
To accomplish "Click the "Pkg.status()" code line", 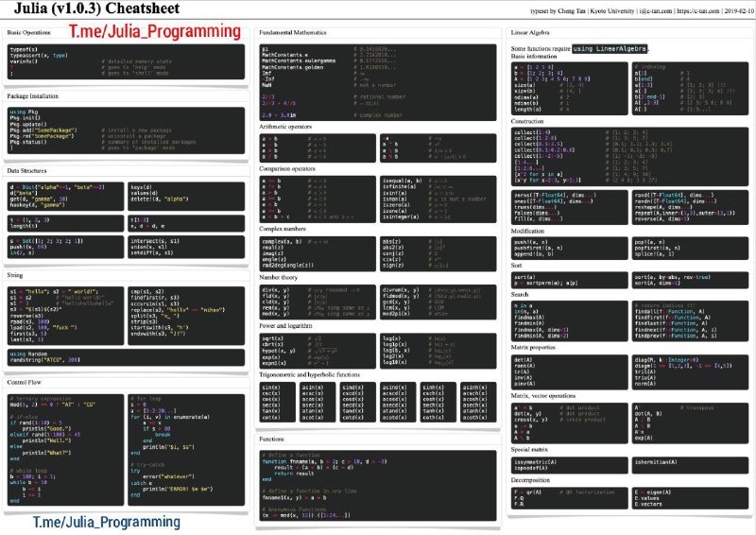I will coord(28,143).
